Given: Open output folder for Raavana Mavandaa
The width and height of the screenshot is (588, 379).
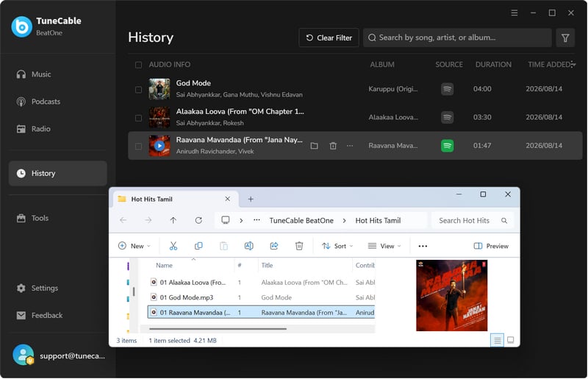Looking at the screenshot, I should pos(315,146).
